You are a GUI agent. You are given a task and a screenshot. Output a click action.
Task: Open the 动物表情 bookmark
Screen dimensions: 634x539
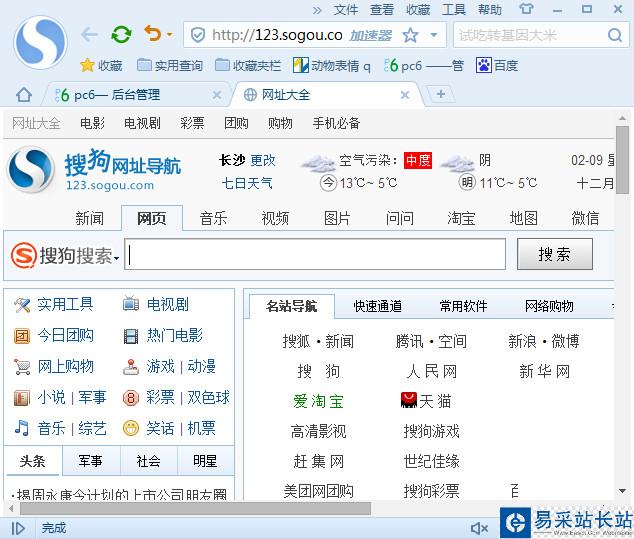point(332,66)
